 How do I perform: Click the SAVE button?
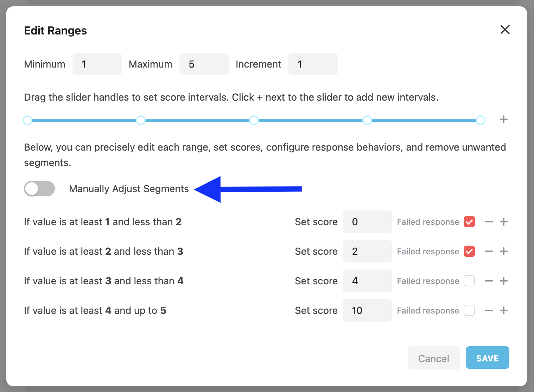[x=487, y=358]
